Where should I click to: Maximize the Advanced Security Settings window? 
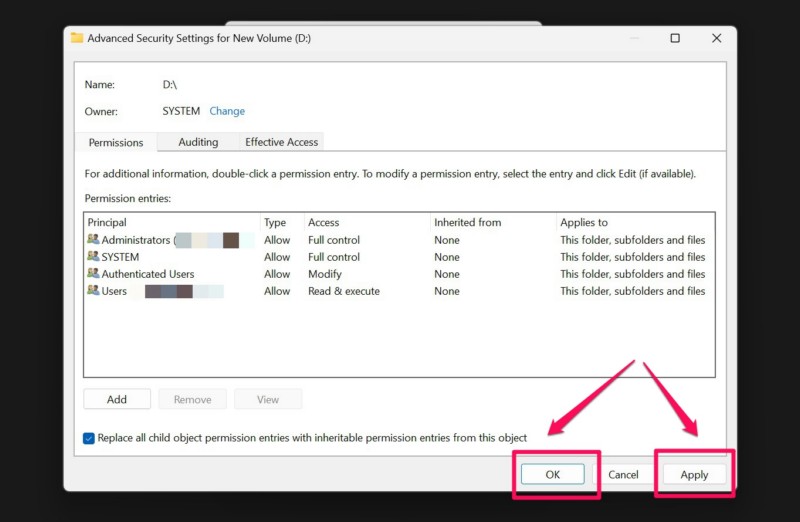click(x=675, y=38)
